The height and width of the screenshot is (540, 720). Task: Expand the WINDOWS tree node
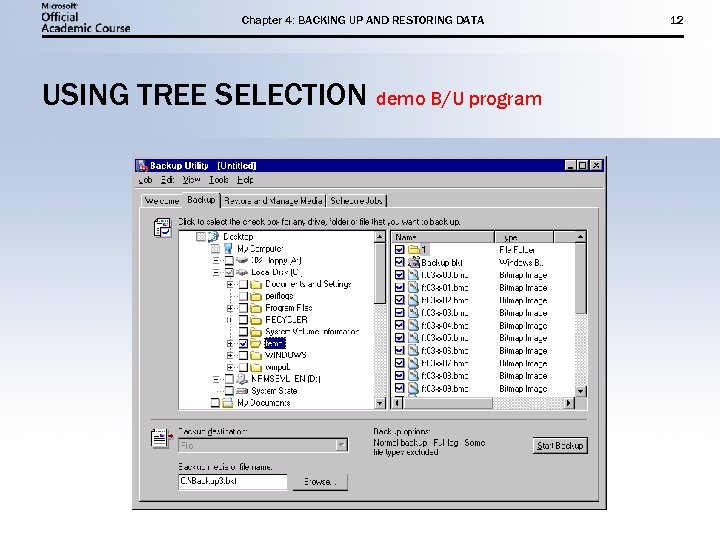coord(231,355)
